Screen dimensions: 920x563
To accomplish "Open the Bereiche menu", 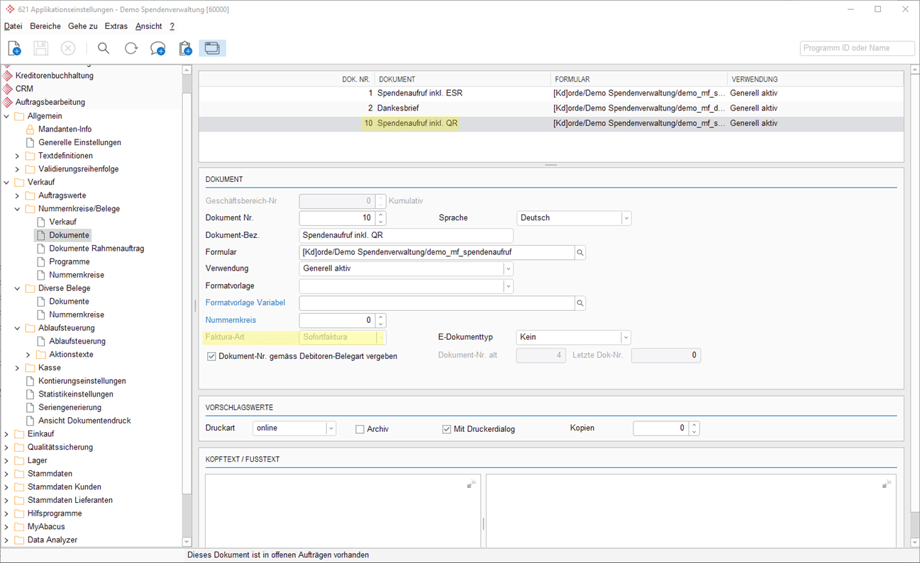I will 45,26.
